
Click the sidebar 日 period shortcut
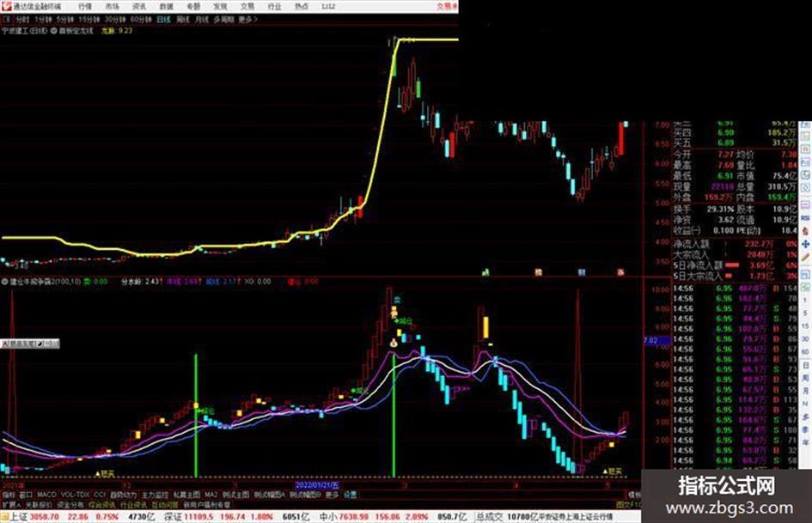[x=806, y=365]
